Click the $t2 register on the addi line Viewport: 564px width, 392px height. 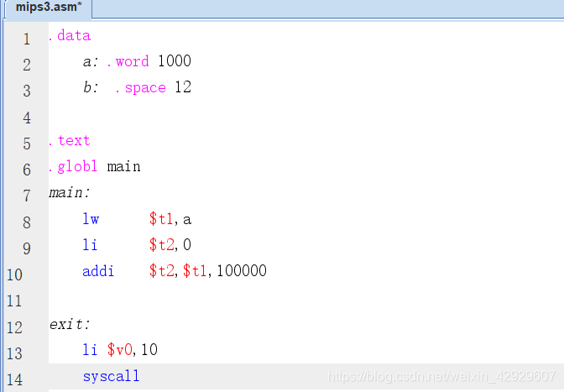(x=162, y=271)
